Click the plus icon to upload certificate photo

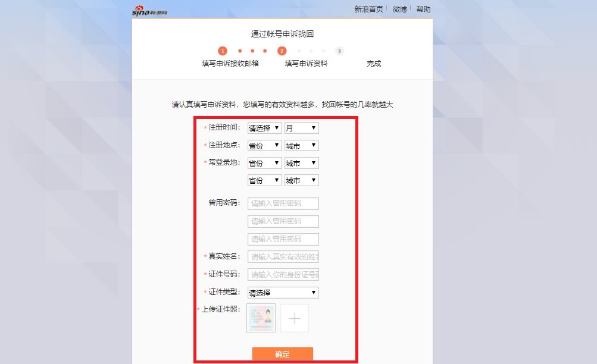(295, 318)
